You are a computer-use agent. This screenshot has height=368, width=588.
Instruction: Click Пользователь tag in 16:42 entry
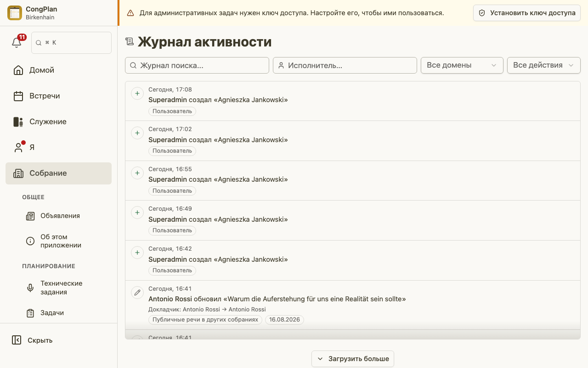click(172, 270)
